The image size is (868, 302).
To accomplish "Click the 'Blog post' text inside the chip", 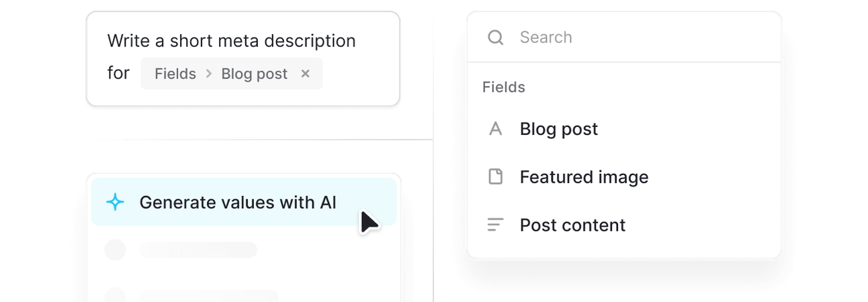I will (x=255, y=74).
